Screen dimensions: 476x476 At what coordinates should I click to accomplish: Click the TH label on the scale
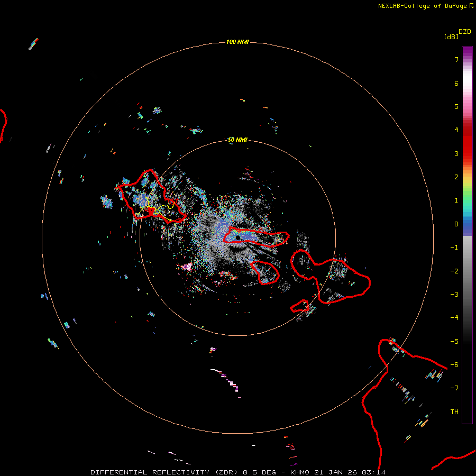coord(454,412)
